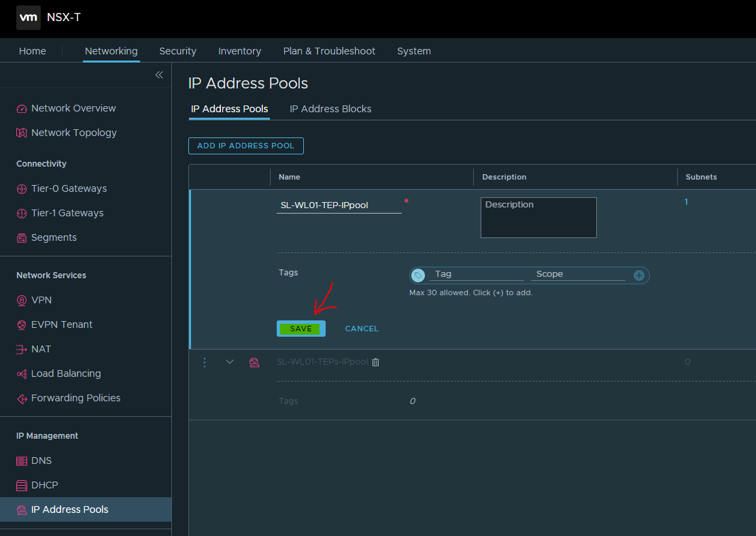Switch to the Inventory tab
756x536 pixels.
click(x=239, y=51)
